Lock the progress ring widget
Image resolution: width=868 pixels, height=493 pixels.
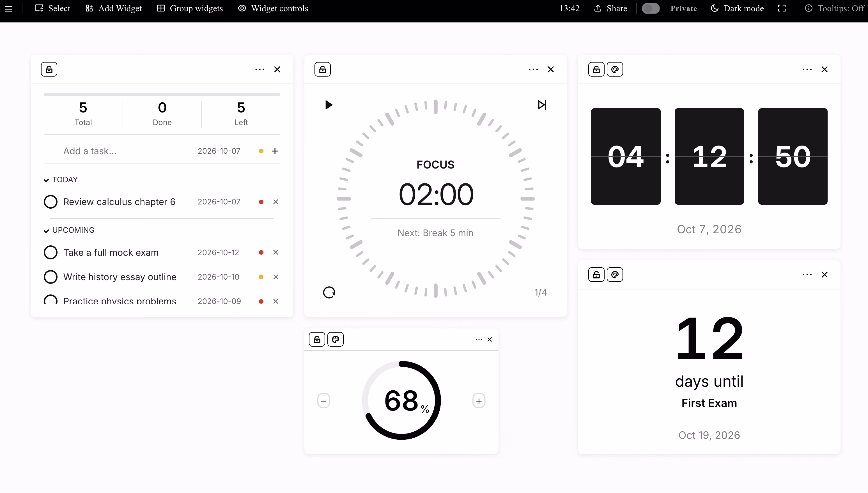pyautogui.click(x=317, y=340)
